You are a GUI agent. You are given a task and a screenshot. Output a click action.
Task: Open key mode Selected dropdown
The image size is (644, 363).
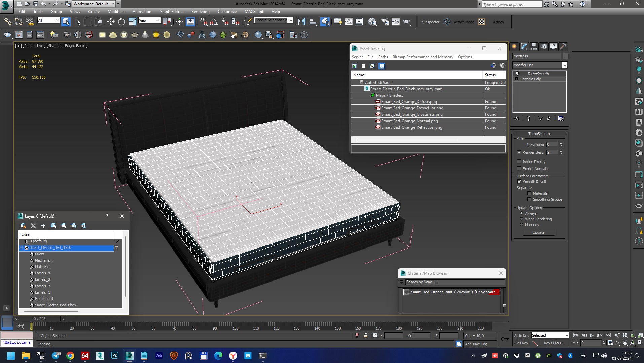click(550, 335)
